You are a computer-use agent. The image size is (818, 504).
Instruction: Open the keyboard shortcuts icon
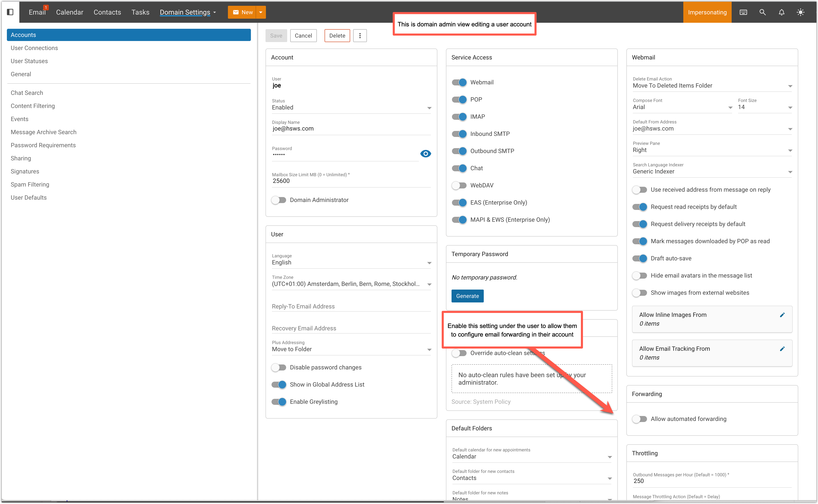[x=743, y=12]
